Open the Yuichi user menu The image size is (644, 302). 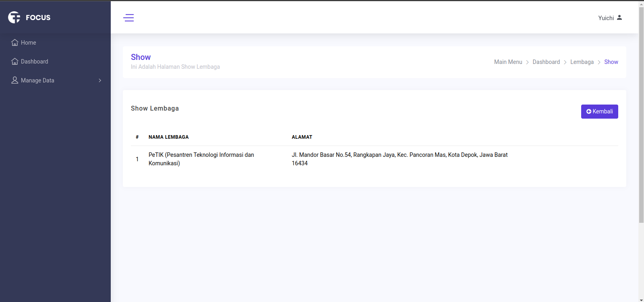click(606, 18)
